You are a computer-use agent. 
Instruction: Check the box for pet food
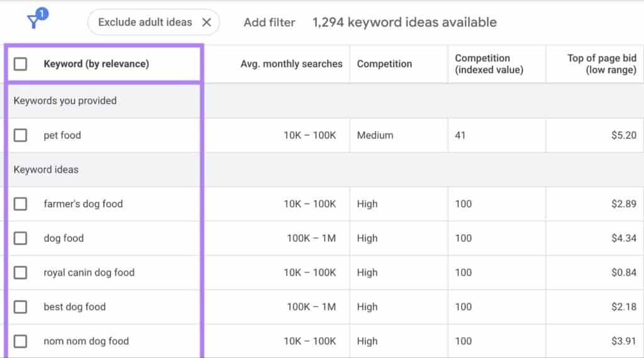21,135
